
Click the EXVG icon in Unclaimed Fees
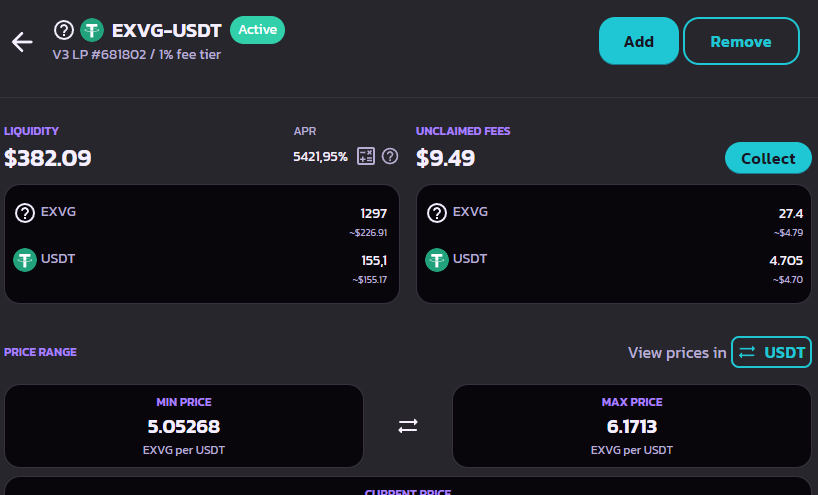437,212
